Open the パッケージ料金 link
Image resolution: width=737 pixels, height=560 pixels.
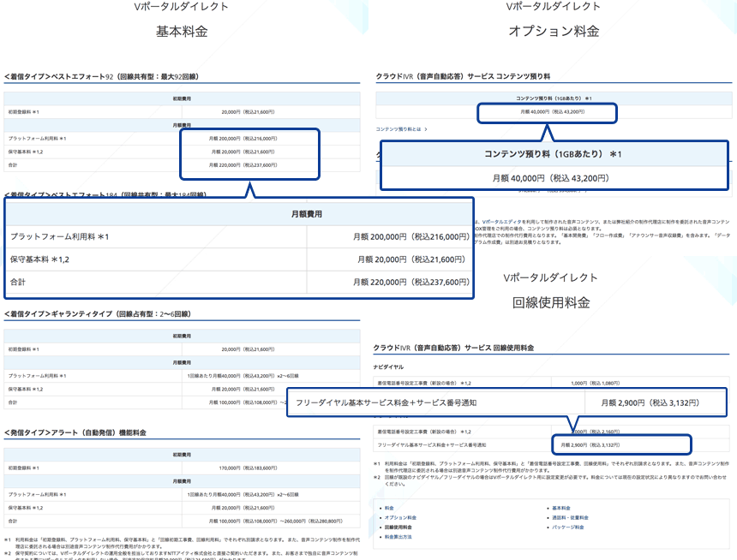point(567,527)
